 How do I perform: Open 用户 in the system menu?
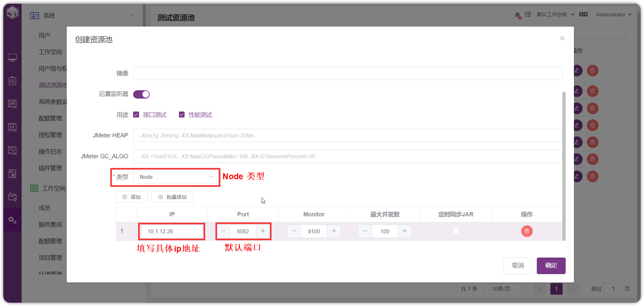(44, 36)
